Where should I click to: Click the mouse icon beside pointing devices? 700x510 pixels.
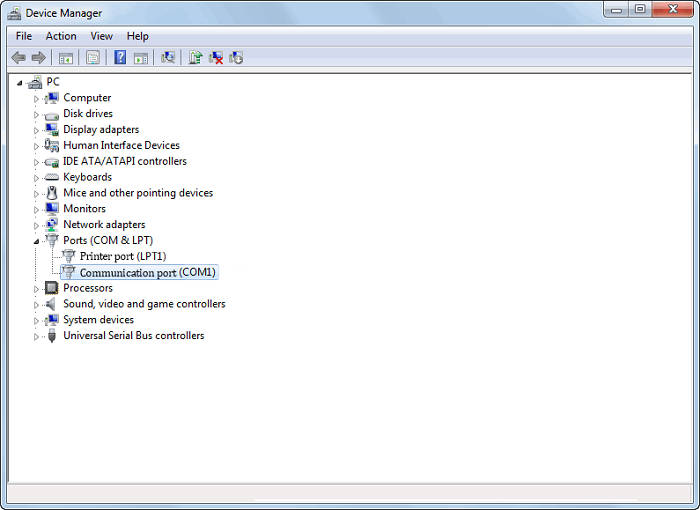click(52, 193)
